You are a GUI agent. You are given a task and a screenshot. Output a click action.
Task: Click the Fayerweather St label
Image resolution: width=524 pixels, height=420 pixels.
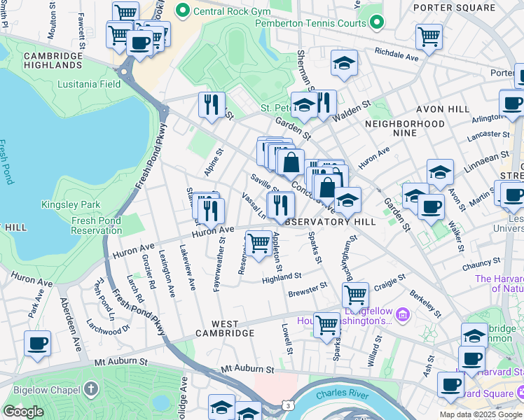pyautogui.click(x=219, y=265)
